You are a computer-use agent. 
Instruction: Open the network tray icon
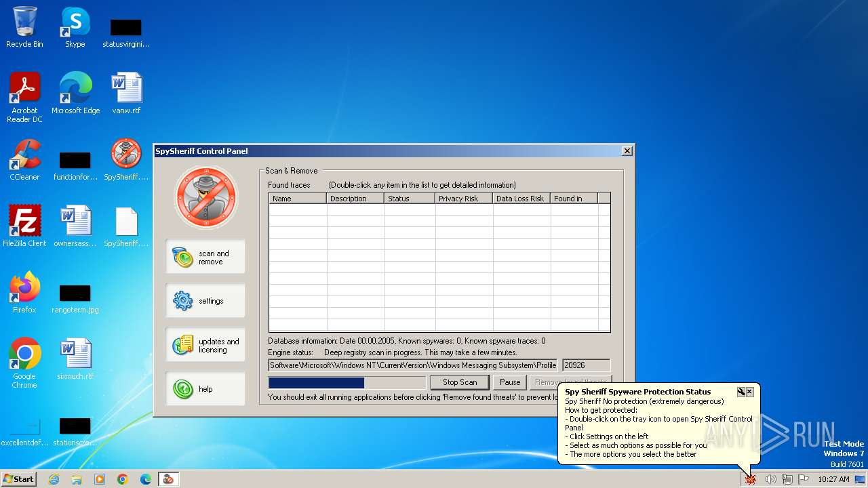point(787,479)
